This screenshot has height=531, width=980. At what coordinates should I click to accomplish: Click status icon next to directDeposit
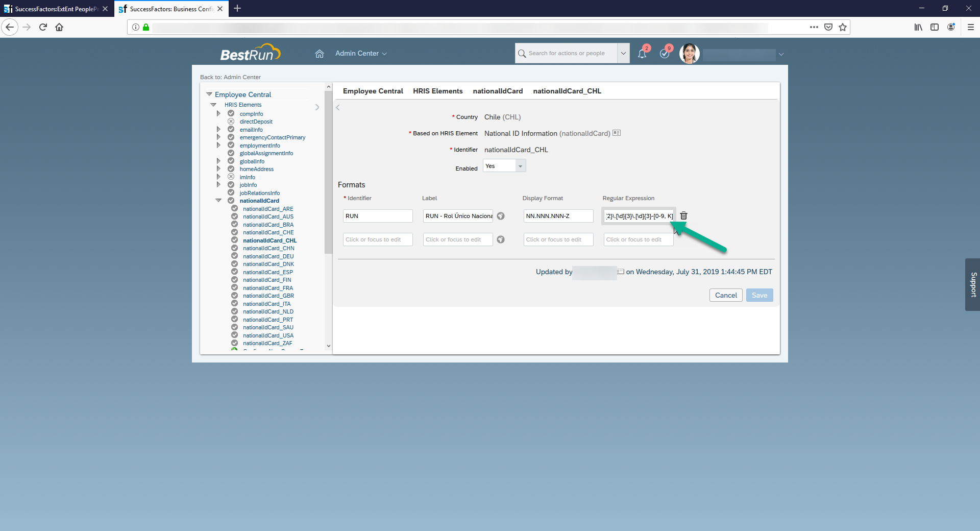coord(231,122)
